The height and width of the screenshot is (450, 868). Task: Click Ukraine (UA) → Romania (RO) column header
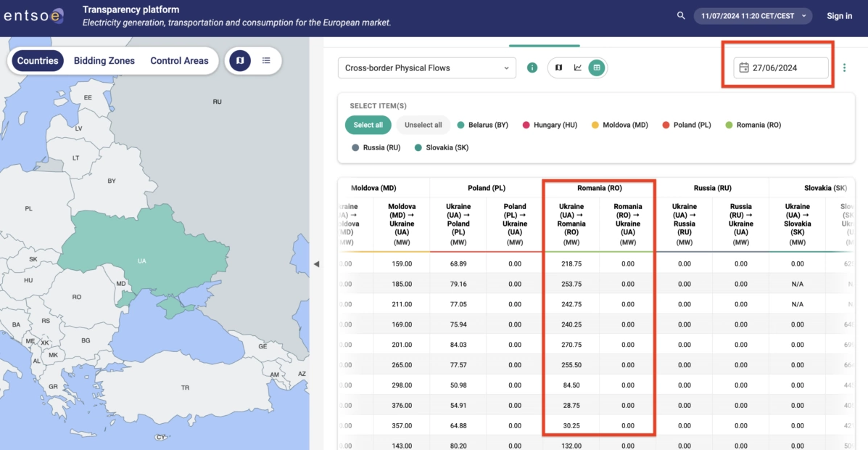click(571, 224)
